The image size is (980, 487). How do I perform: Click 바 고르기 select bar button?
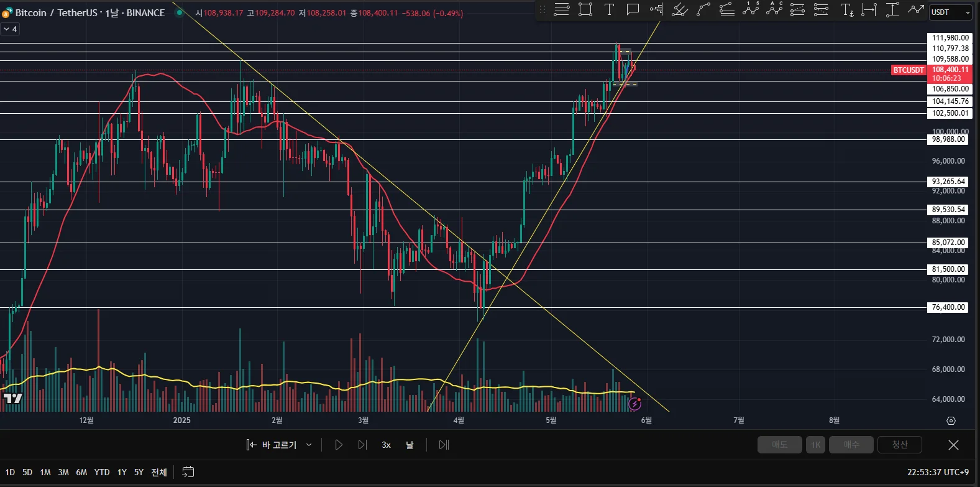tap(272, 445)
